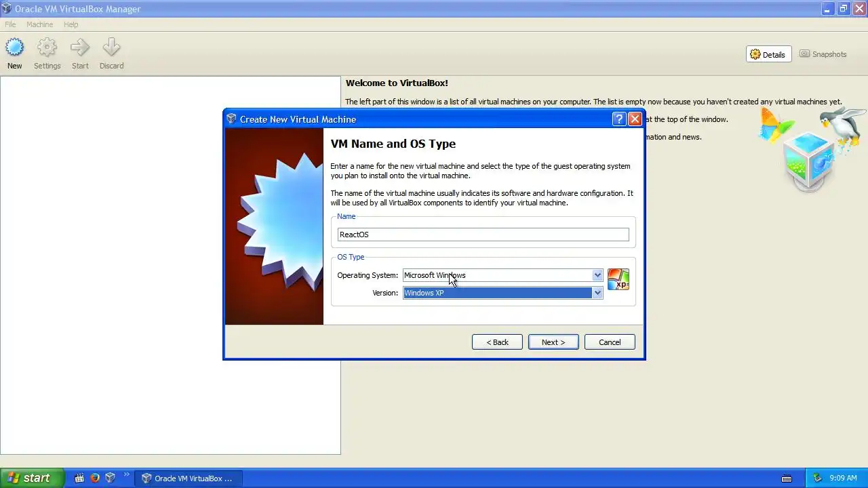Click the Start arrow toolbar icon

80,54
